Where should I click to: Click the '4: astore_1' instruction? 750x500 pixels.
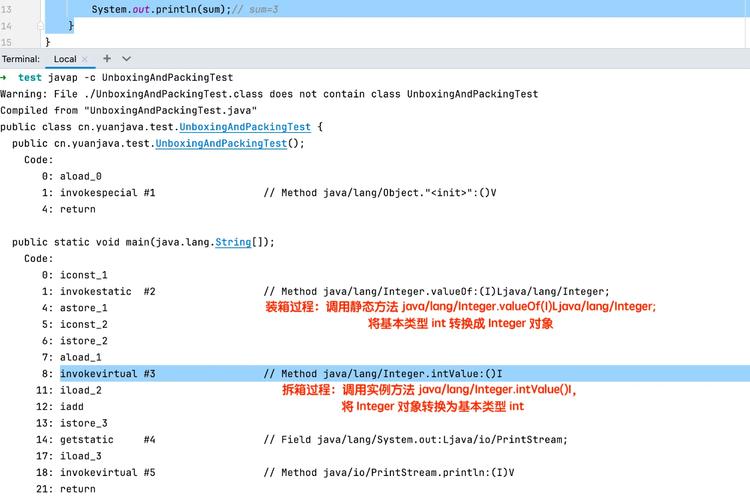pyautogui.click(x=75, y=308)
